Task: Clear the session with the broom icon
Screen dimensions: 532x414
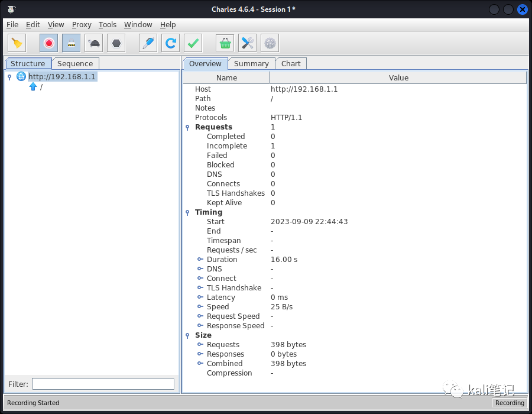Action: [17, 43]
